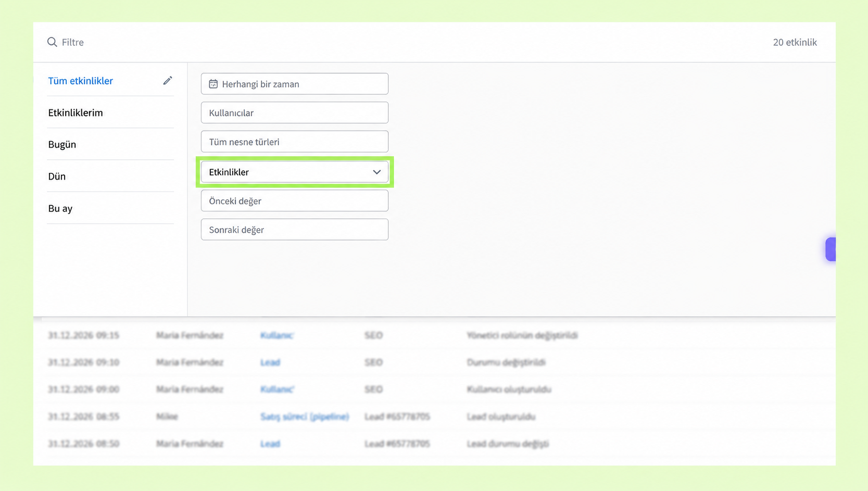The height and width of the screenshot is (491, 868).
Task: Open the Lead link in 08:50 row
Action: 270,444
